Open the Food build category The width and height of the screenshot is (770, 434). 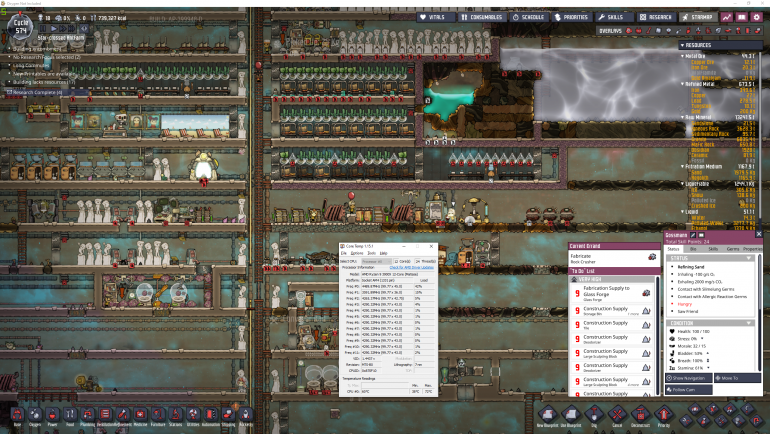(x=70, y=416)
